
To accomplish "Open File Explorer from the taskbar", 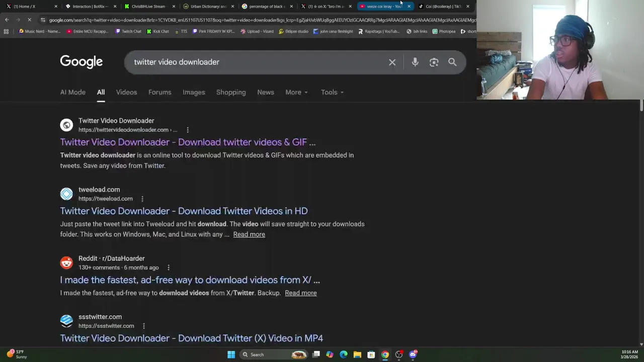I will tap(357, 354).
